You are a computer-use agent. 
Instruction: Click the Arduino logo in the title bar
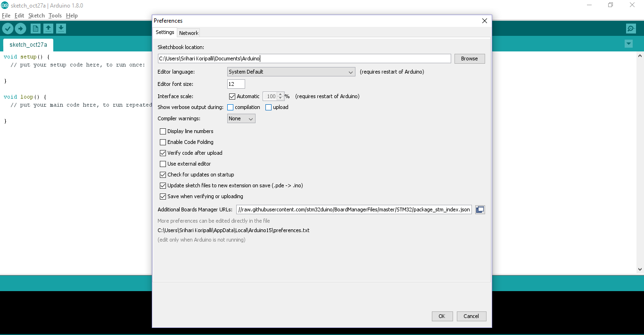pos(5,5)
